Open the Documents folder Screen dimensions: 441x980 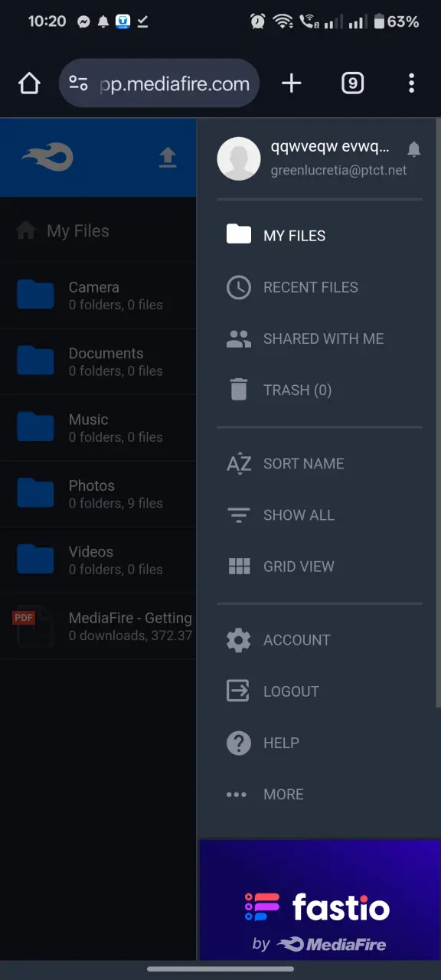[x=98, y=361]
